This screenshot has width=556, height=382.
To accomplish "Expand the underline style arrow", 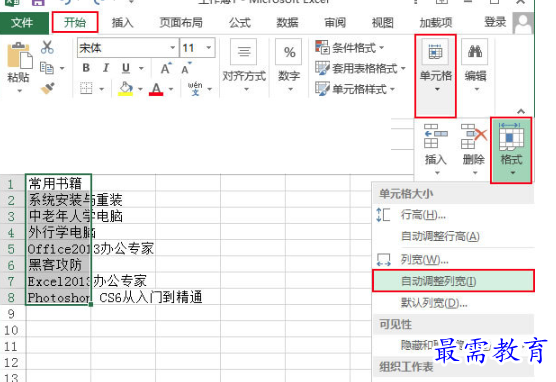I will 141,68.
